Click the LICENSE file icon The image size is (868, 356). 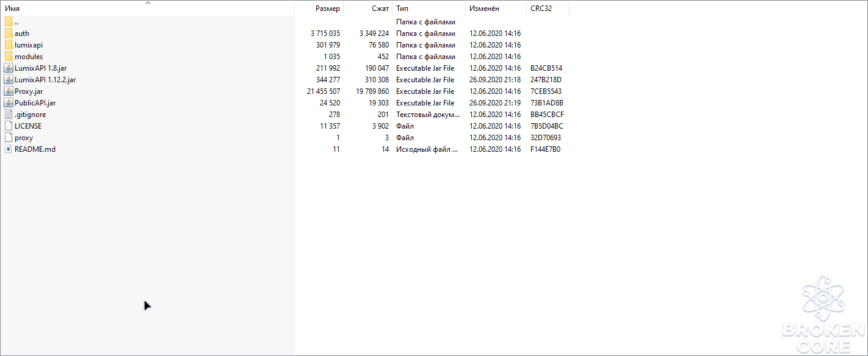pos(9,126)
